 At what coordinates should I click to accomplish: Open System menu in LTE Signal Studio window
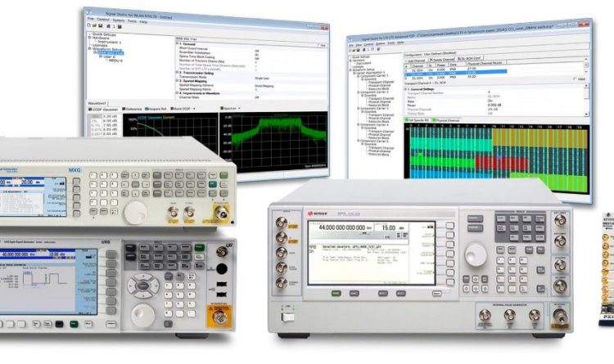381,44
